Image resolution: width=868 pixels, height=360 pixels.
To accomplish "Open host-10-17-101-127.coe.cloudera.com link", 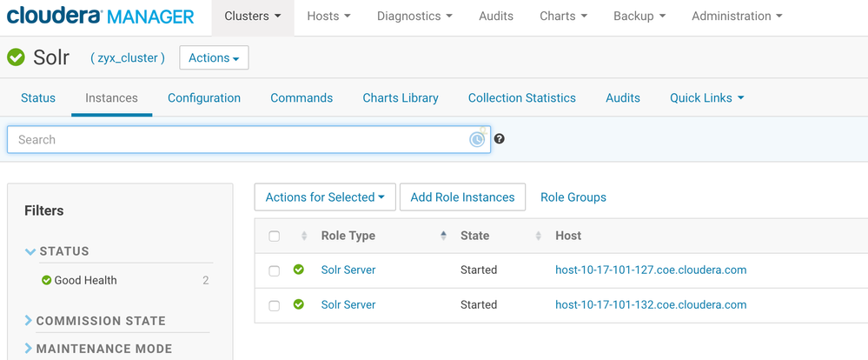I will 651,270.
